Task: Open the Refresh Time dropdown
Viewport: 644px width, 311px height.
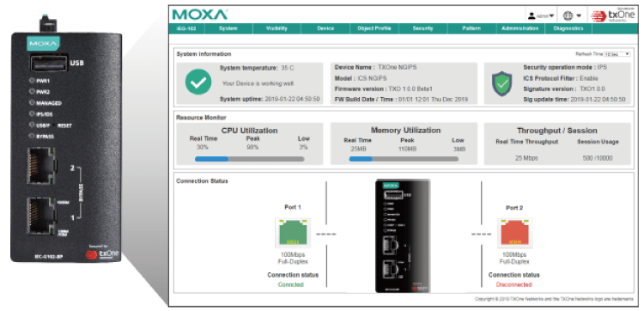Action: (617, 54)
